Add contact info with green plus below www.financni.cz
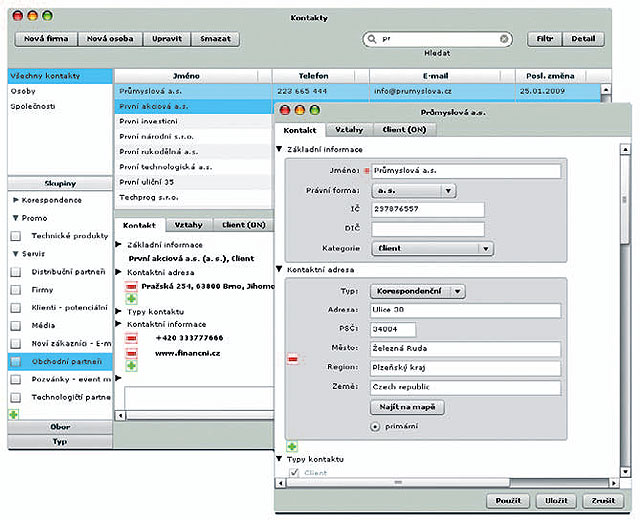640x520 pixels. 131,366
